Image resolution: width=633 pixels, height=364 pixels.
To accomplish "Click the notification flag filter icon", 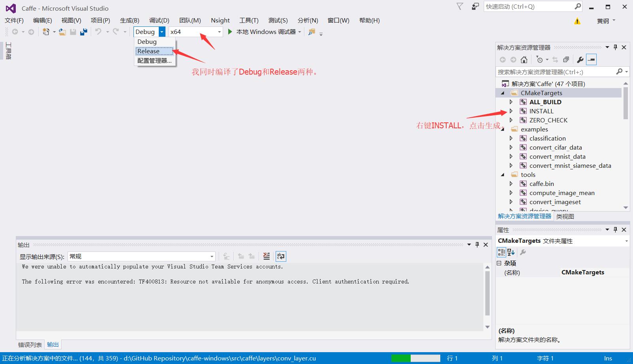I will (460, 6).
